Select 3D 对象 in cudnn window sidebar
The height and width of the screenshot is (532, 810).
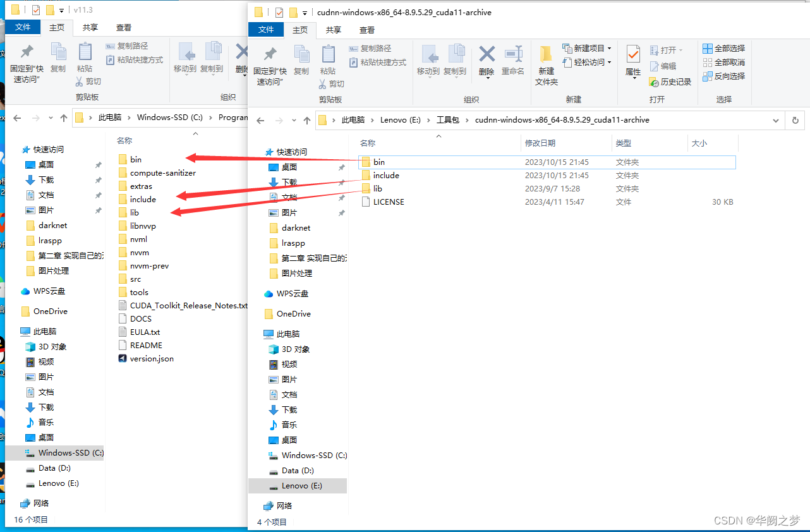point(296,349)
